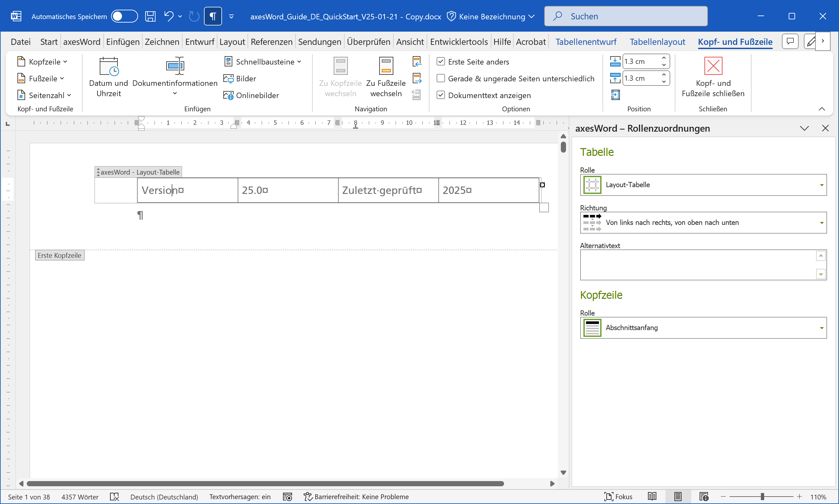
Task: Click 110% zoom level
Action: 818,497
